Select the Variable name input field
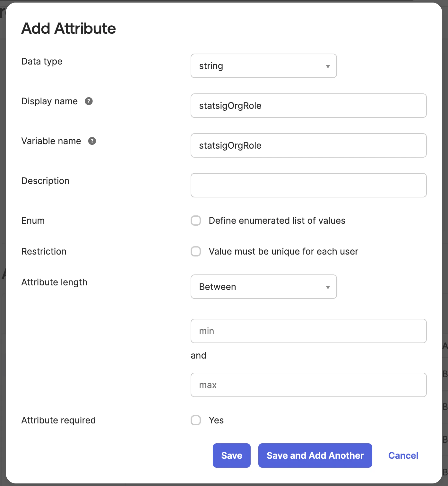Viewport: 448px width, 486px height. 308,145
